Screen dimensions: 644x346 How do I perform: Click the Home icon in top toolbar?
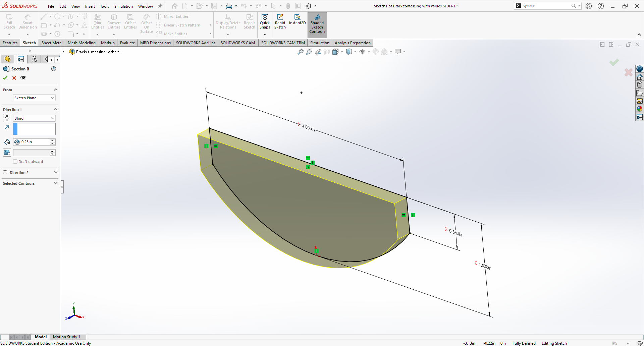(x=175, y=6)
